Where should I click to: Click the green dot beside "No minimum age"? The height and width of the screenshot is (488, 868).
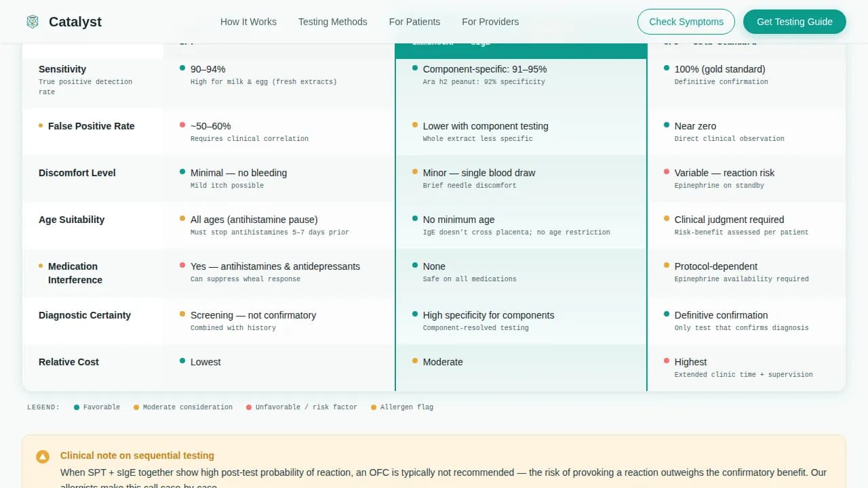coord(415,219)
